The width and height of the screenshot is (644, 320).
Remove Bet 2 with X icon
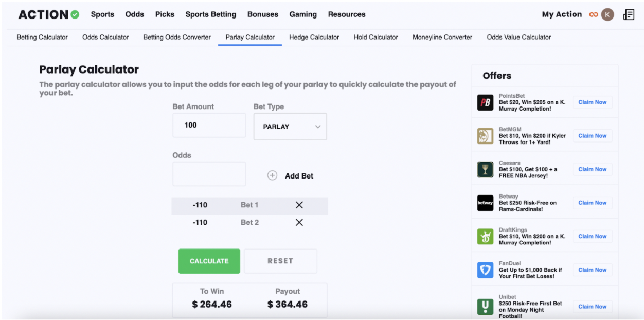[299, 222]
